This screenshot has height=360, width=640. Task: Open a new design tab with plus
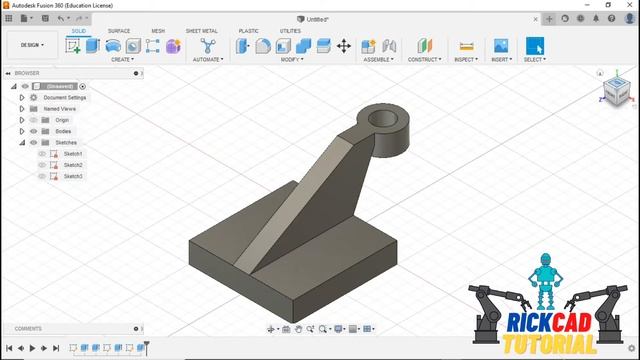coord(549,19)
